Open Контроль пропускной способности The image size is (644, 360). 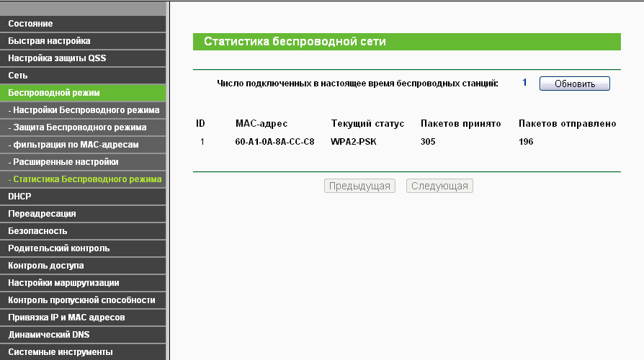83,300
